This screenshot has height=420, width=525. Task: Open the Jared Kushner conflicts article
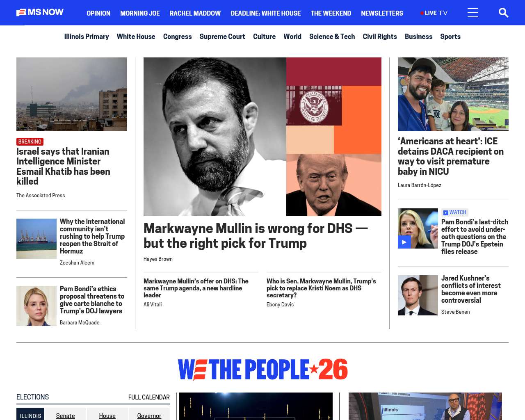[471, 289]
